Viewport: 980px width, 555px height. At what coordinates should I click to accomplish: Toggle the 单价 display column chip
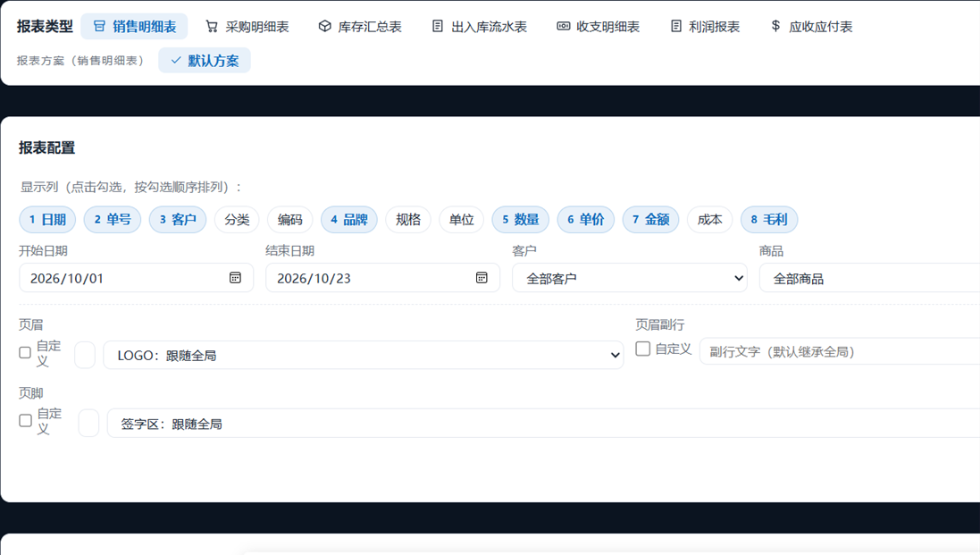pos(586,219)
